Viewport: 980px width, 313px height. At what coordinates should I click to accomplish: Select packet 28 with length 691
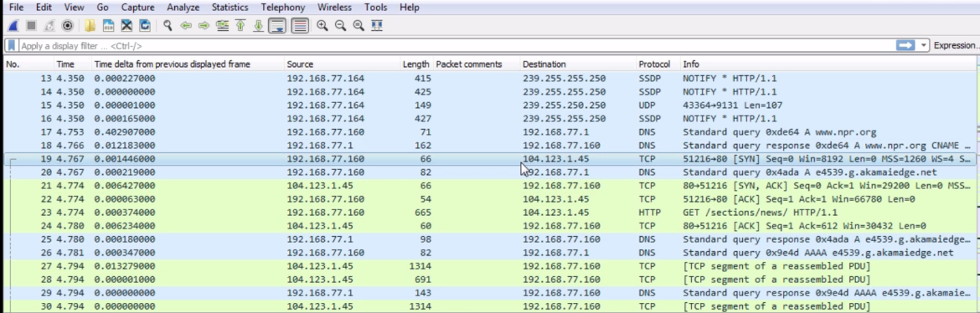tap(489, 280)
